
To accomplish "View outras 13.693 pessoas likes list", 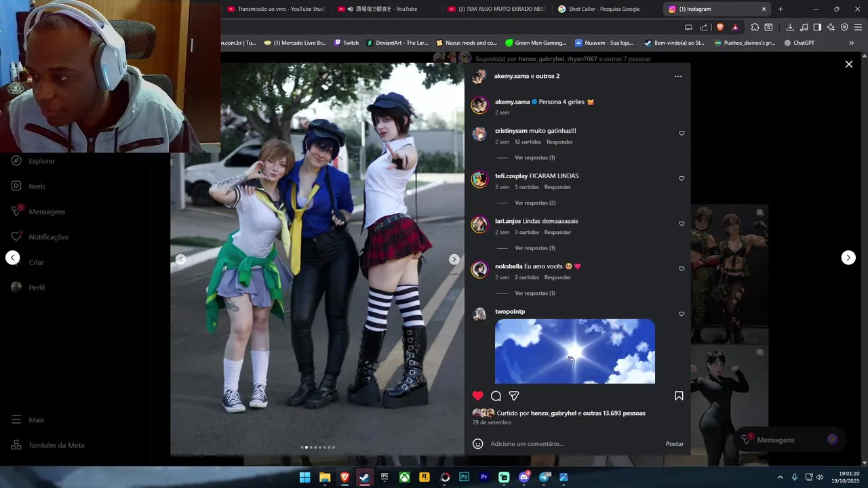I will pos(614,413).
